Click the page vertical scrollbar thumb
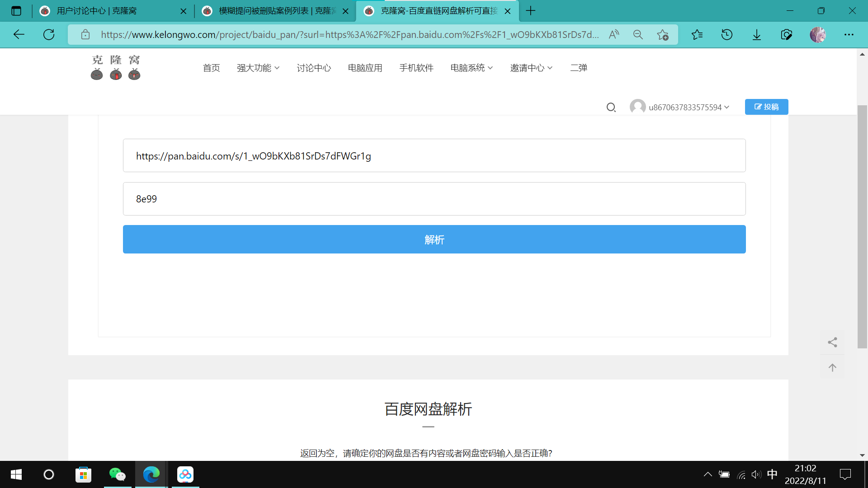This screenshot has height=488, width=868. click(x=862, y=226)
